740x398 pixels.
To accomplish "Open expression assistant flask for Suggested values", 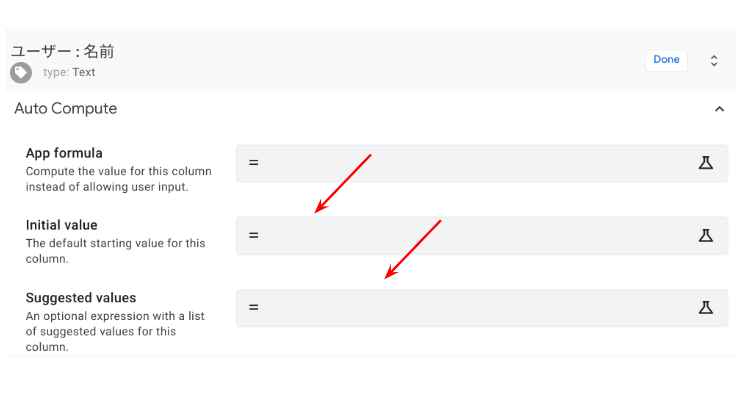I will [x=706, y=307].
